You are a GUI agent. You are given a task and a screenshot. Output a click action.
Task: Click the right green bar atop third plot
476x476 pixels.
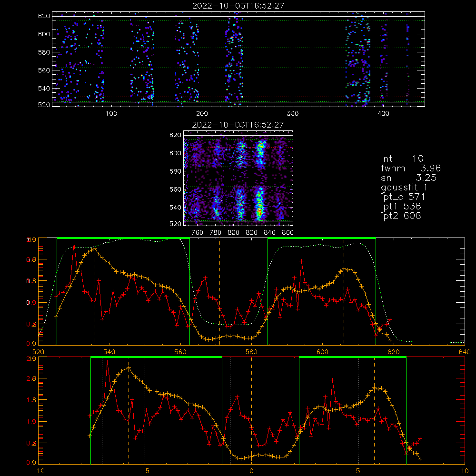(322, 238)
